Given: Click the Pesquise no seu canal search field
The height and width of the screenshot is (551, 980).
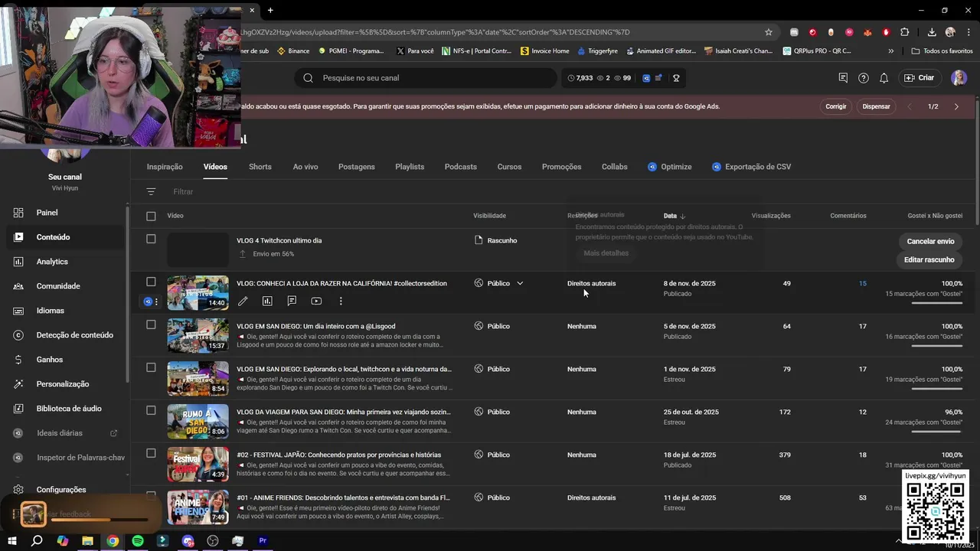Looking at the screenshot, I should pos(426,78).
